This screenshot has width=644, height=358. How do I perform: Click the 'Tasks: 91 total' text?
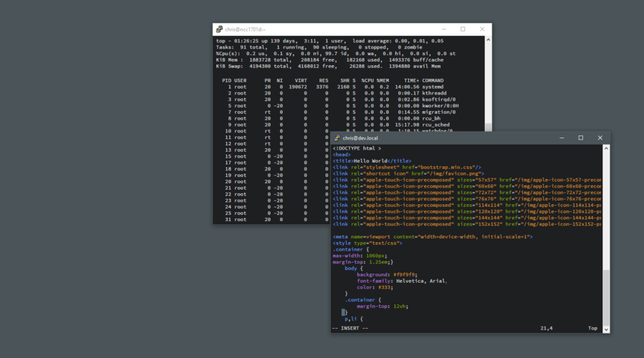pyautogui.click(x=240, y=47)
